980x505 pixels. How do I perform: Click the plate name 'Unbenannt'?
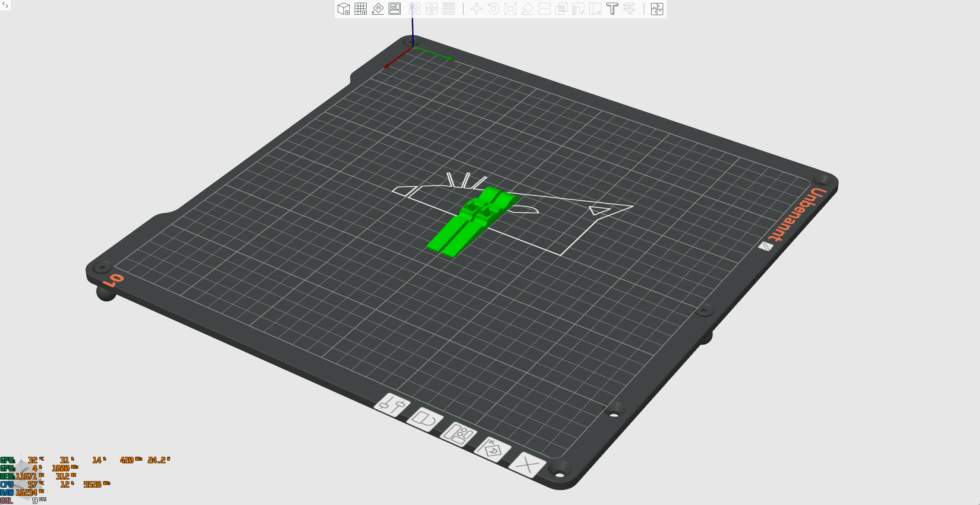click(x=797, y=215)
